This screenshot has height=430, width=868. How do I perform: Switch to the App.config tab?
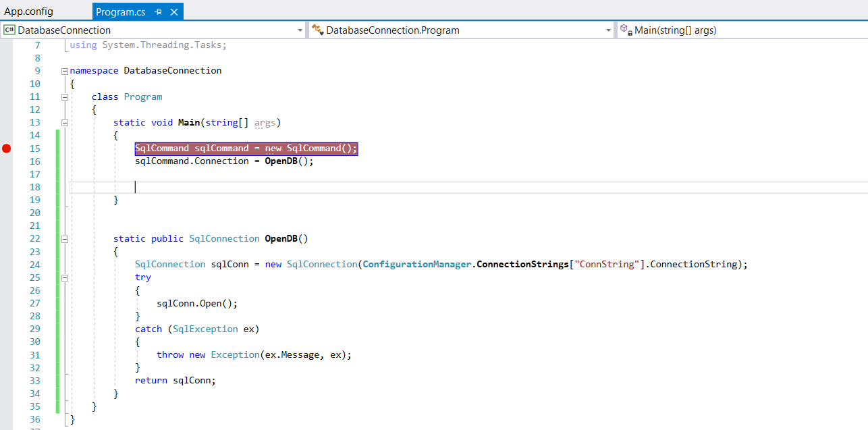[x=28, y=11]
